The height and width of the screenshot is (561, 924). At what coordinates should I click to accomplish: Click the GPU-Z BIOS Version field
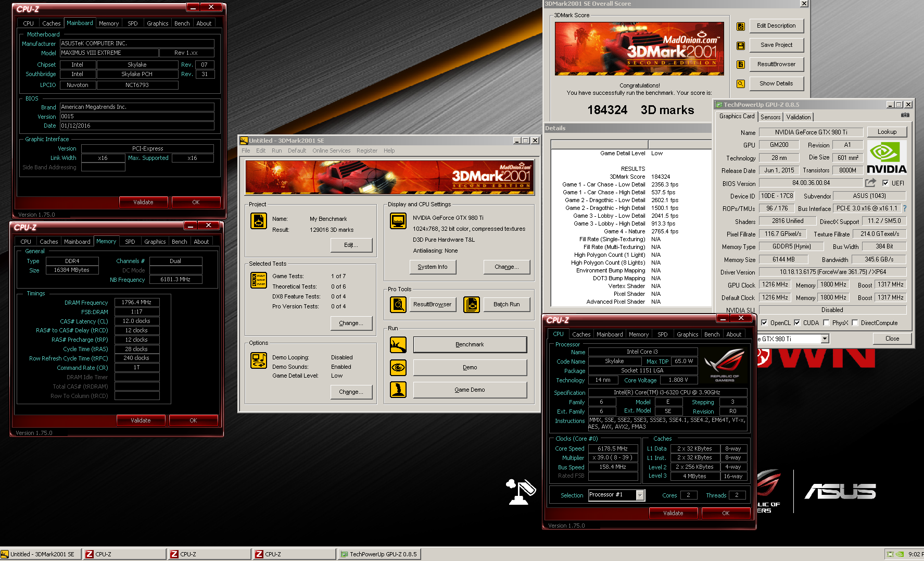[x=811, y=183]
